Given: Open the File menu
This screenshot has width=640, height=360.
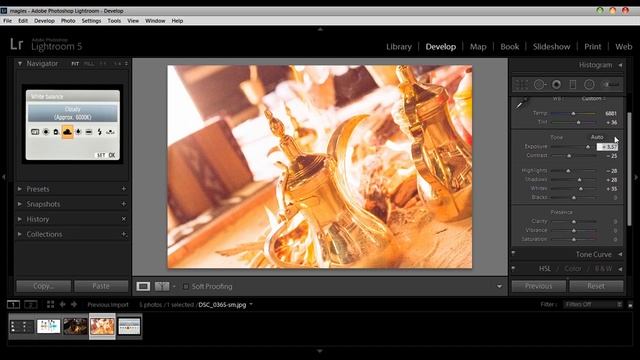Looking at the screenshot, I should [x=7, y=20].
